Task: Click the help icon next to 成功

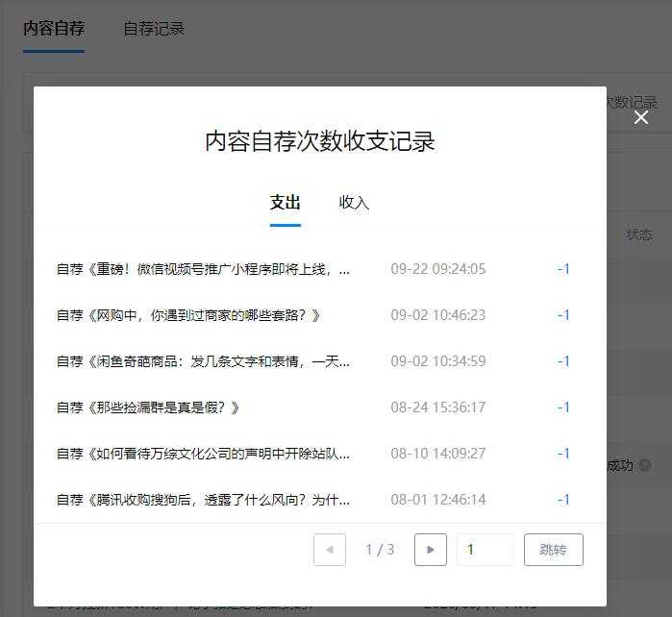Action: [x=645, y=465]
